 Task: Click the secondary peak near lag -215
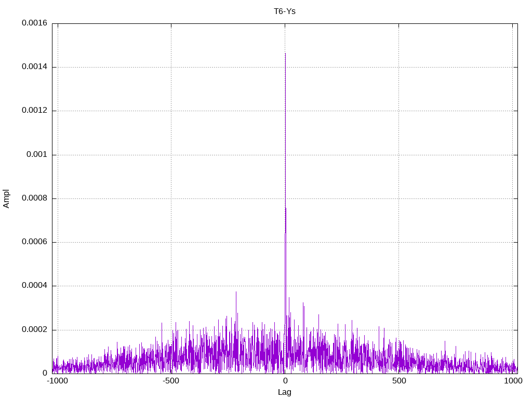pyautogui.click(x=236, y=292)
